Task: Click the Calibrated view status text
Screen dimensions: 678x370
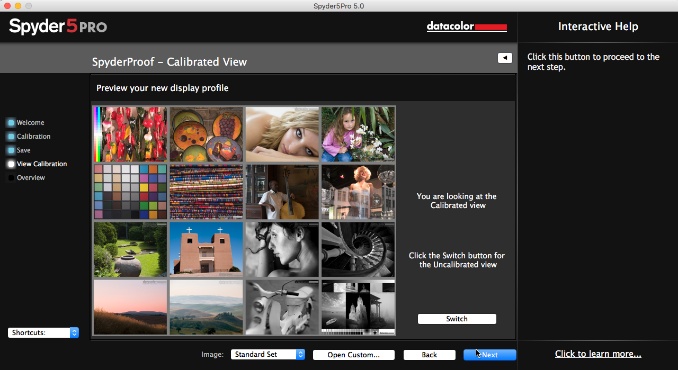Action: [457, 201]
